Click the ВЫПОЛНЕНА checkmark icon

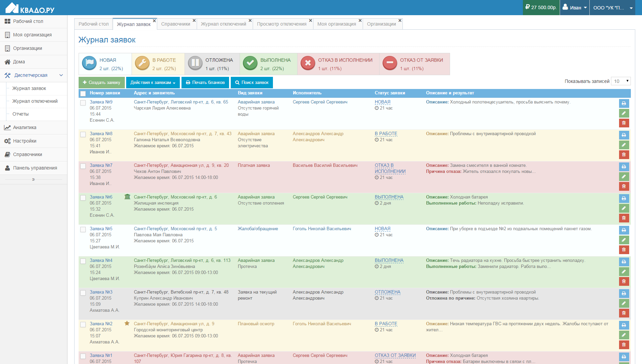tap(250, 63)
